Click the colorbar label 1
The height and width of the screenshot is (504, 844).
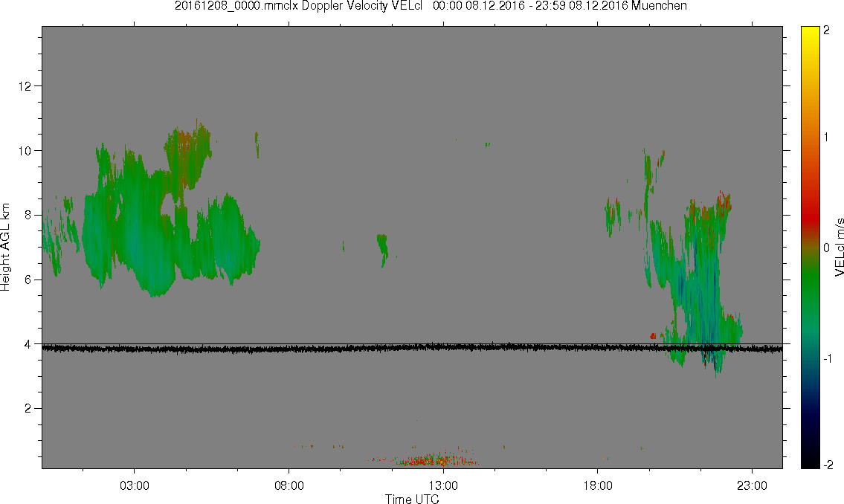pyautogui.click(x=826, y=138)
